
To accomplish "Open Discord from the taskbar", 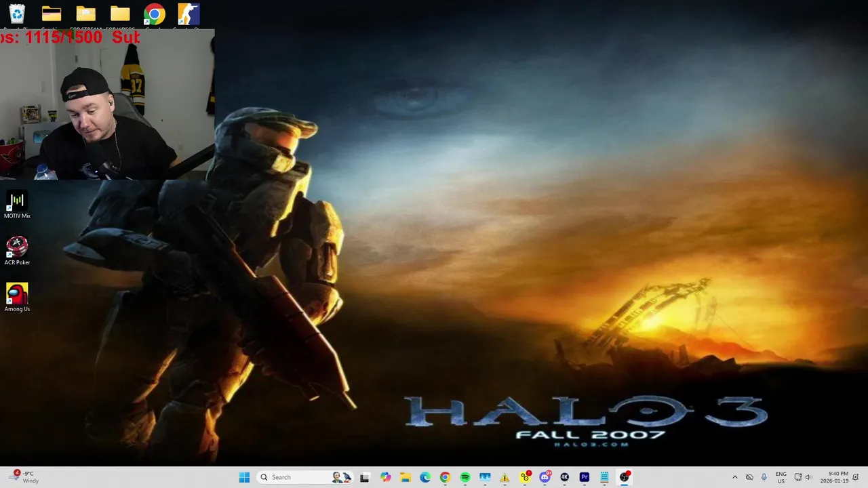I will pos(545,477).
